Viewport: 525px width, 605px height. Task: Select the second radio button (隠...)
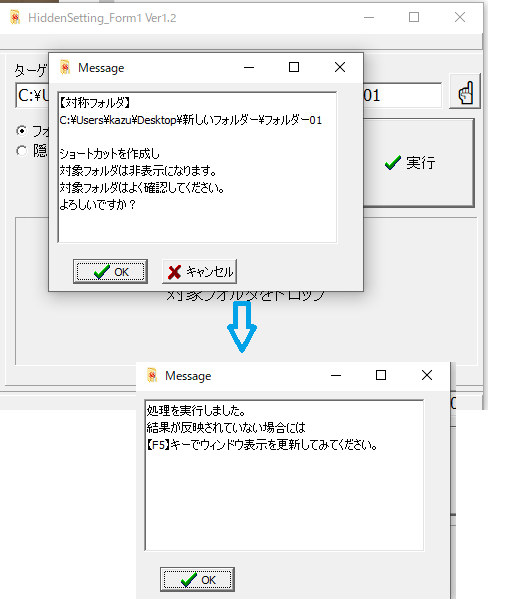[x=22, y=150]
